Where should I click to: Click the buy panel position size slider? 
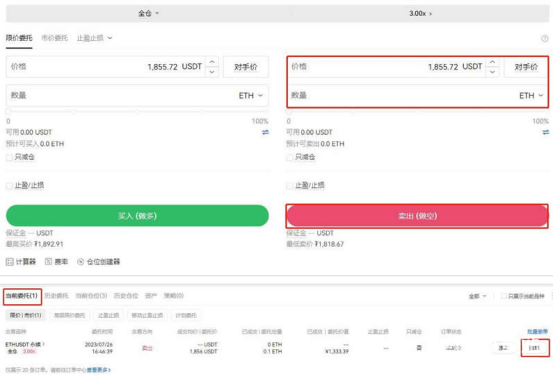click(137, 111)
